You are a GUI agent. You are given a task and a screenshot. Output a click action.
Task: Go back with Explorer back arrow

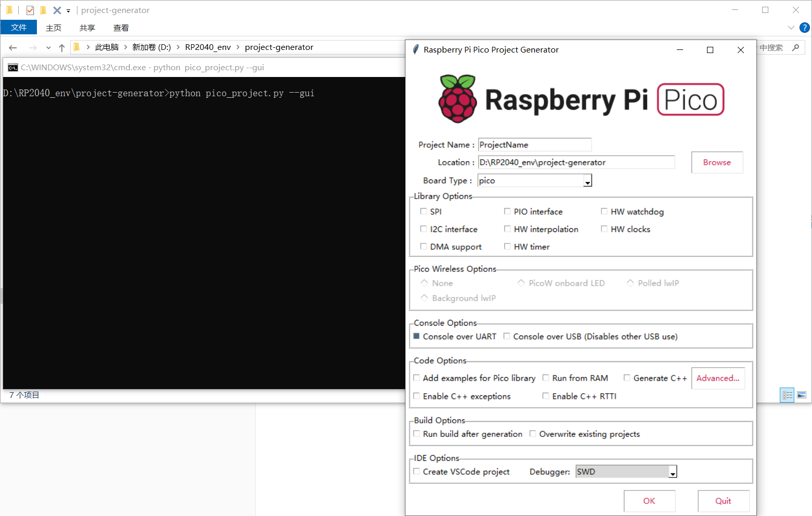click(13, 47)
